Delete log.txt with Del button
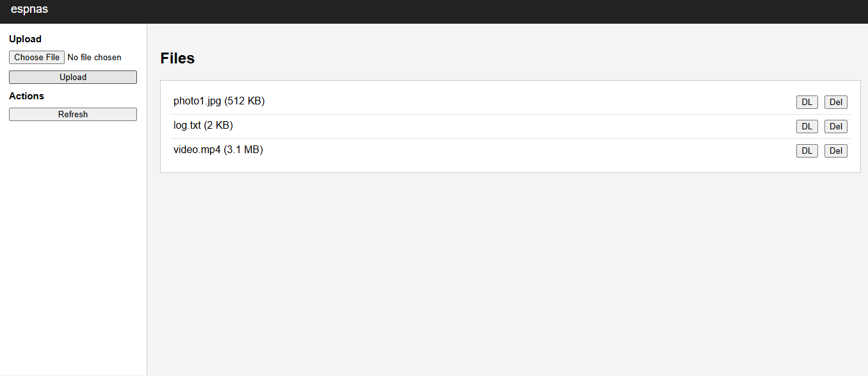This screenshot has width=868, height=376. [835, 127]
